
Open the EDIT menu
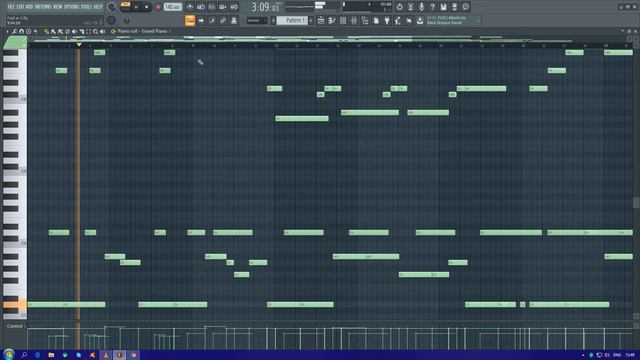21,7
